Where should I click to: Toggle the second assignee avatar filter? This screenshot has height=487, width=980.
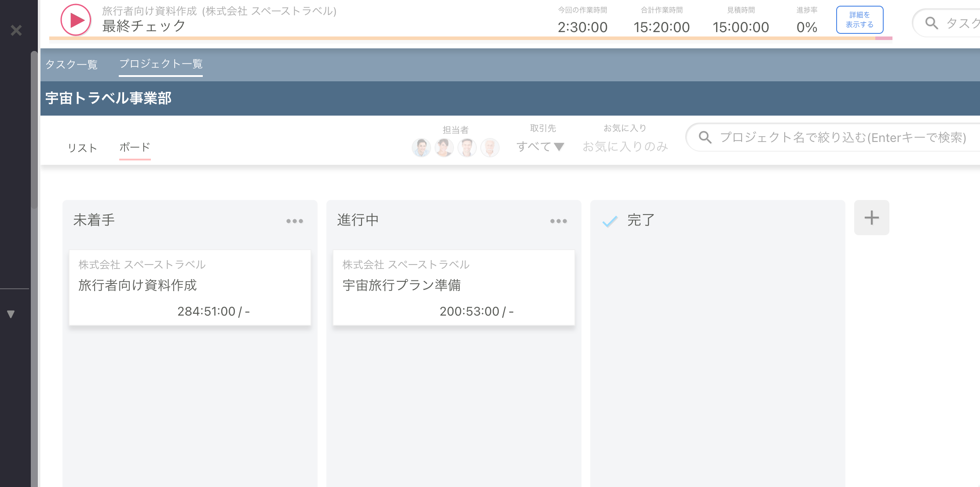tap(444, 148)
